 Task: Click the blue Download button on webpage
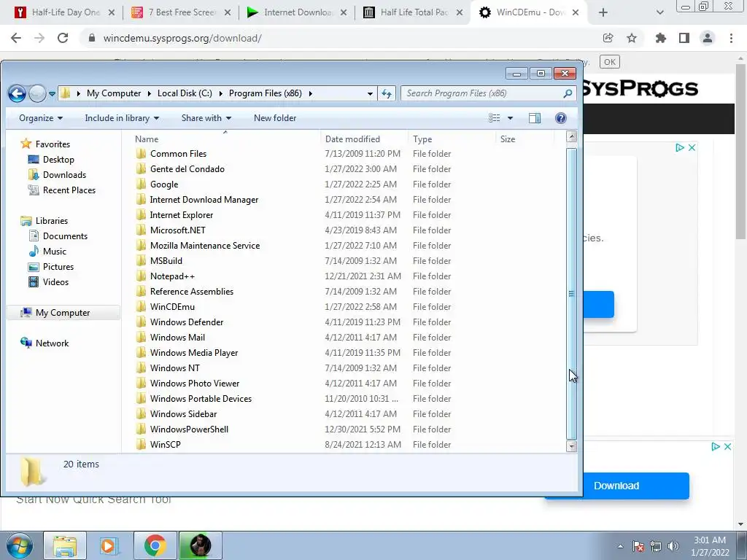[x=616, y=486]
